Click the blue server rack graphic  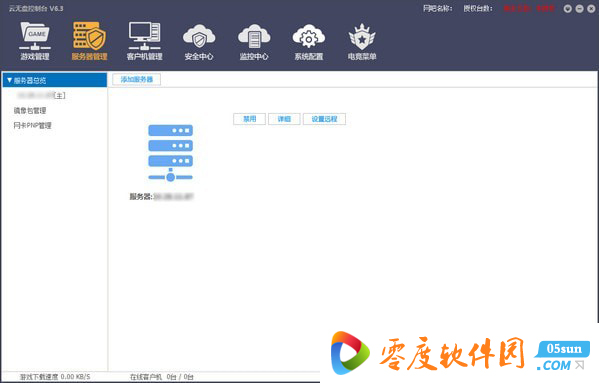(170, 153)
